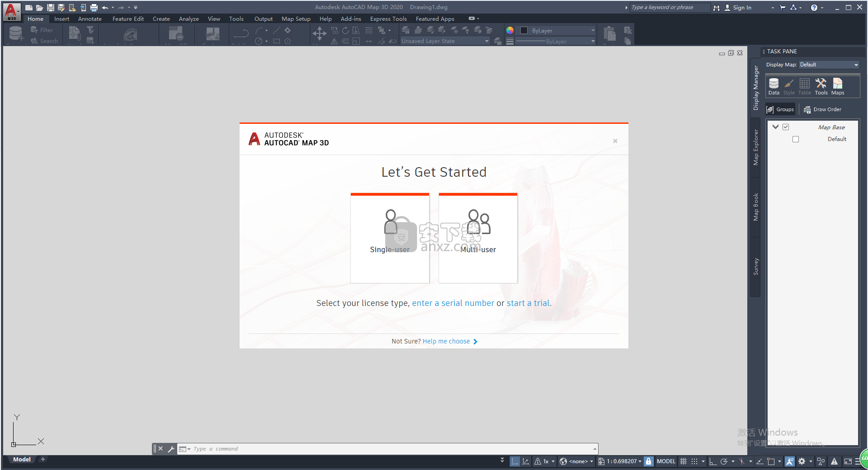The height and width of the screenshot is (470, 868).
Task: Toggle snap mode dots in status bar
Action: pos(694,461)
